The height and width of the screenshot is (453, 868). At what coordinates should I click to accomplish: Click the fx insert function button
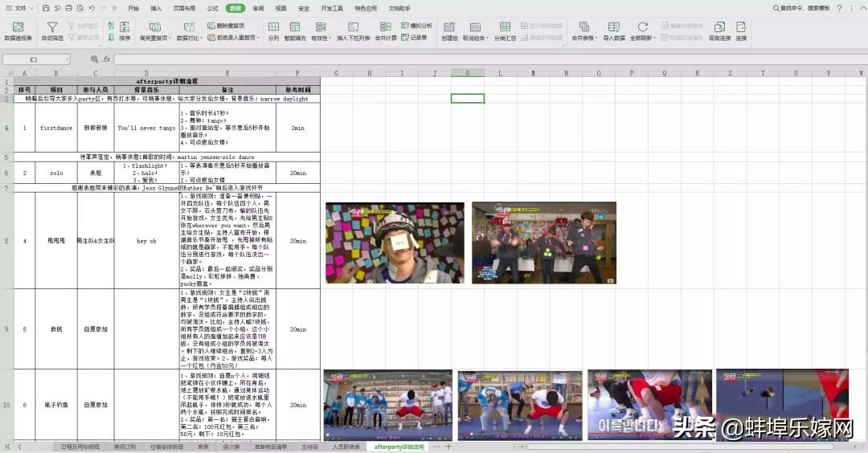tap(107, 59)
